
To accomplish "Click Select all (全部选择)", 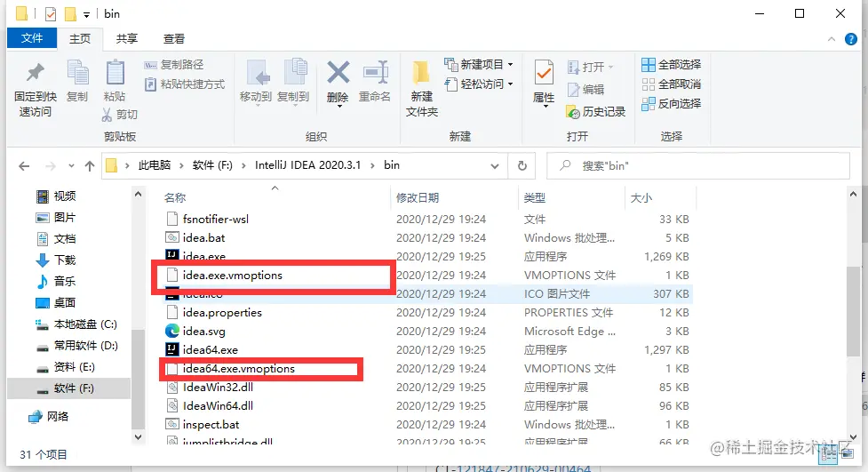I will 671,64.
